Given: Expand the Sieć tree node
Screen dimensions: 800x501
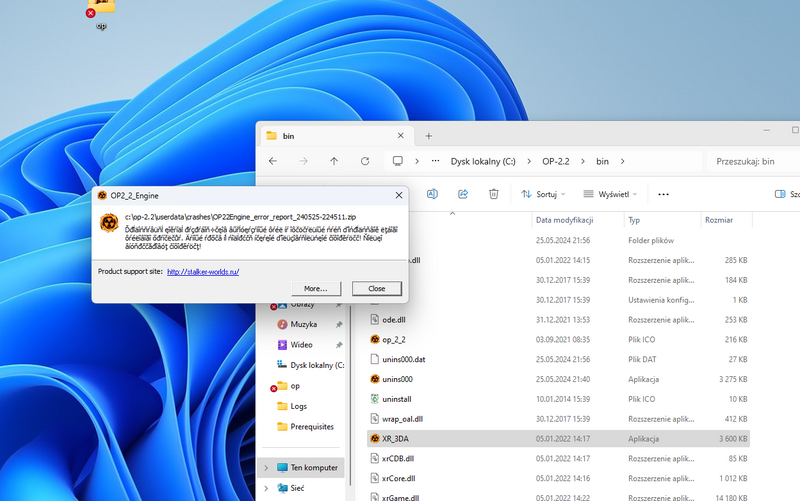Looking at the screenshot, I should tap(265, 489).
